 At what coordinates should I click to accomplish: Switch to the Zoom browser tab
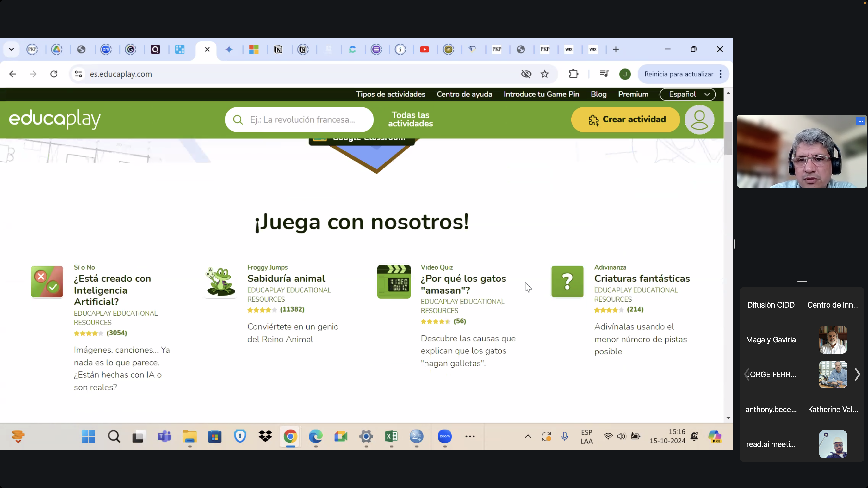106,50
